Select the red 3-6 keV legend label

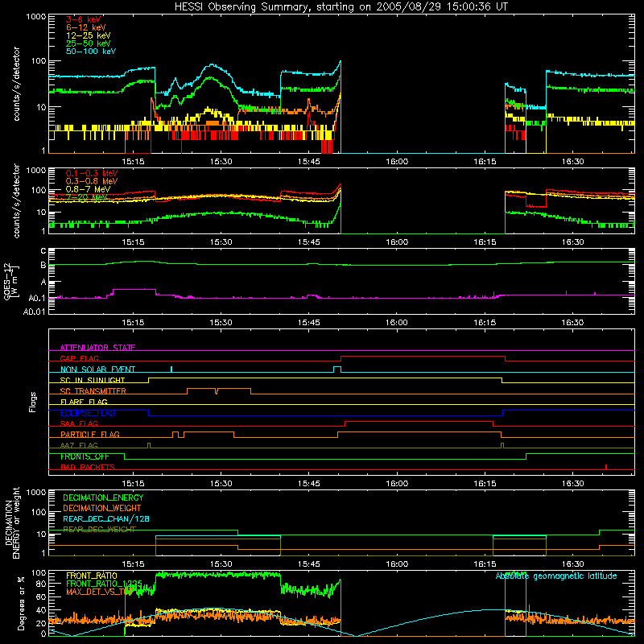[x=84, y=19]
